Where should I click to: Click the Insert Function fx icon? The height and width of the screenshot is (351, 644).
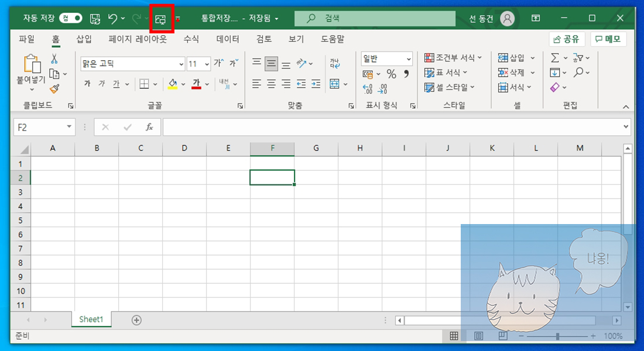point(149,128)
